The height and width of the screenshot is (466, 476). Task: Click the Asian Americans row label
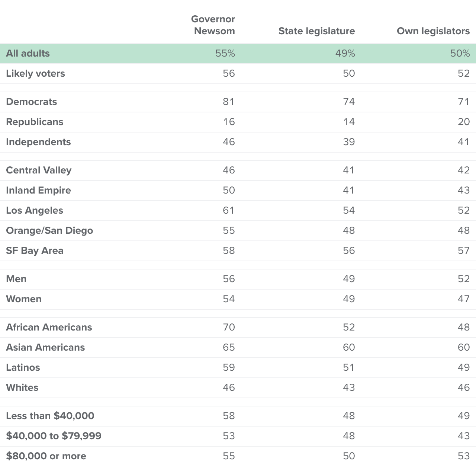(x=45, y=347)
